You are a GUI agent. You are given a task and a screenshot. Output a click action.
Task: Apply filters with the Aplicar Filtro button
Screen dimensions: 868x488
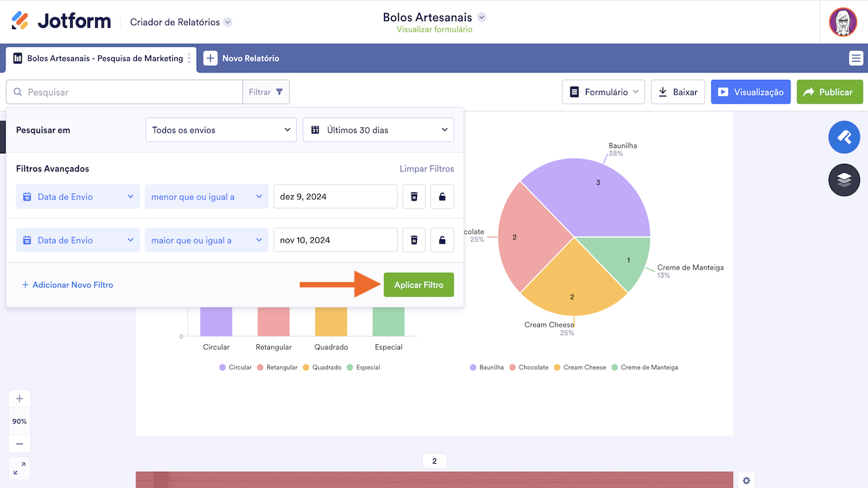tap(418, 285)
